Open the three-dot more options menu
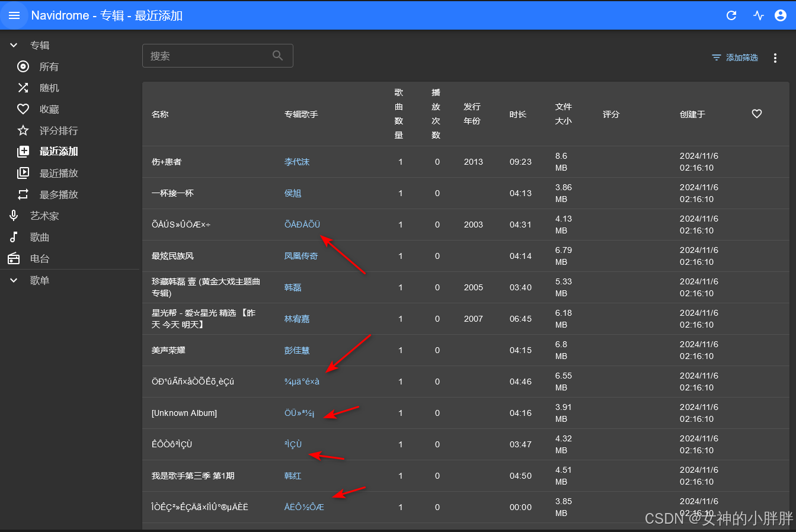Screen dimensions: 796x532 pyautogui.click(x=775, y=57)
